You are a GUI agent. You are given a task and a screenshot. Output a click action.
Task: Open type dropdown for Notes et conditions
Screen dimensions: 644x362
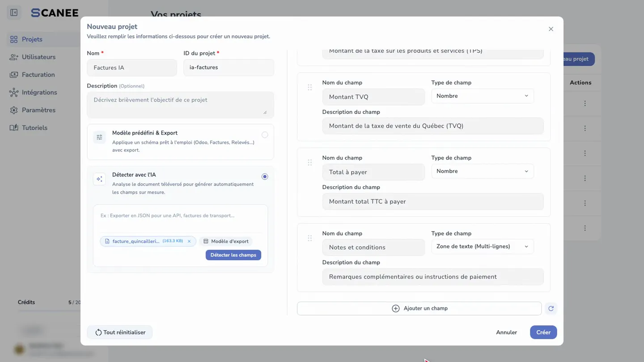pos(483,247)
